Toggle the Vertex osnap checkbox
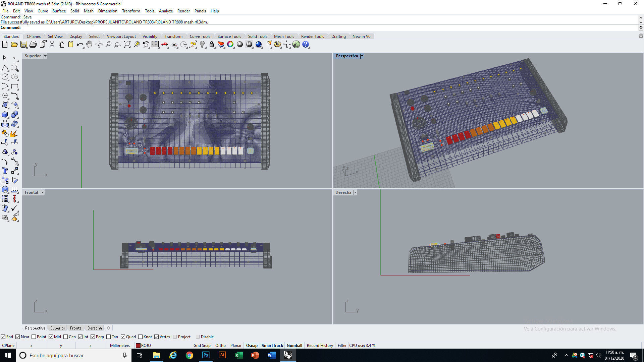 point(156,337)
